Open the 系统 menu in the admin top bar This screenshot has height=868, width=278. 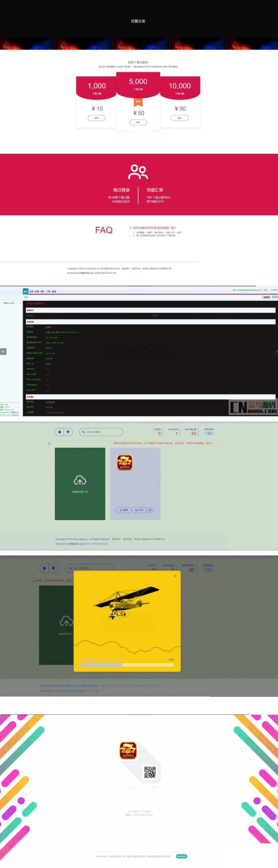pos(54,291)
